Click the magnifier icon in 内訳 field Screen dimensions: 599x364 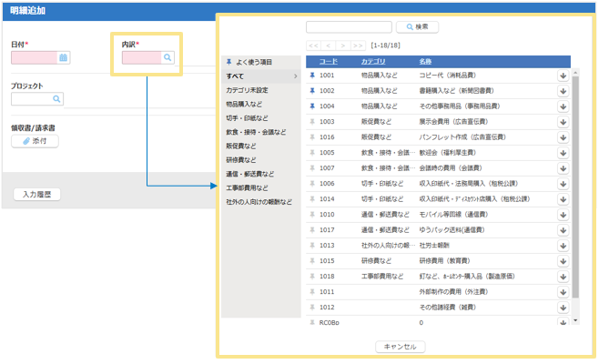click(x=168, y=57)
